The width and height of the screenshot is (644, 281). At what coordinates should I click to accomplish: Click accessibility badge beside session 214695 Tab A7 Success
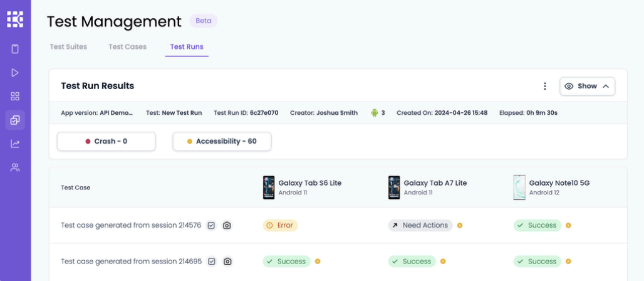click(x=443, y=262)
